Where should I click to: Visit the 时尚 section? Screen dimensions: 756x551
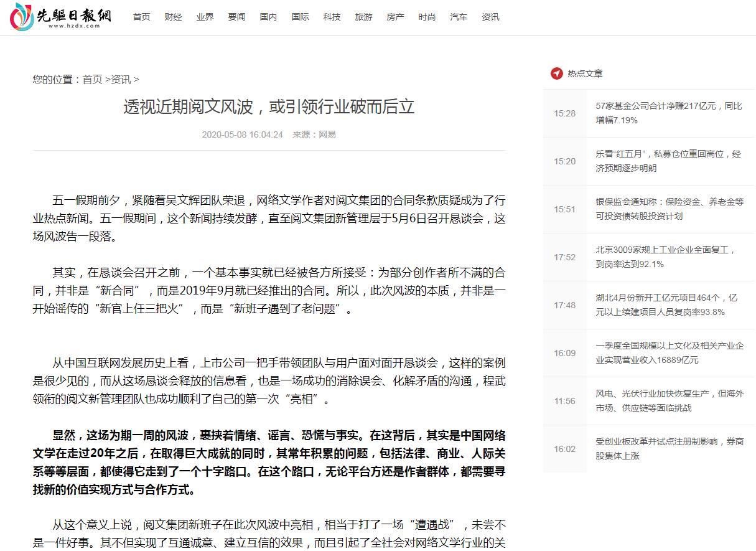click(427, 17)
